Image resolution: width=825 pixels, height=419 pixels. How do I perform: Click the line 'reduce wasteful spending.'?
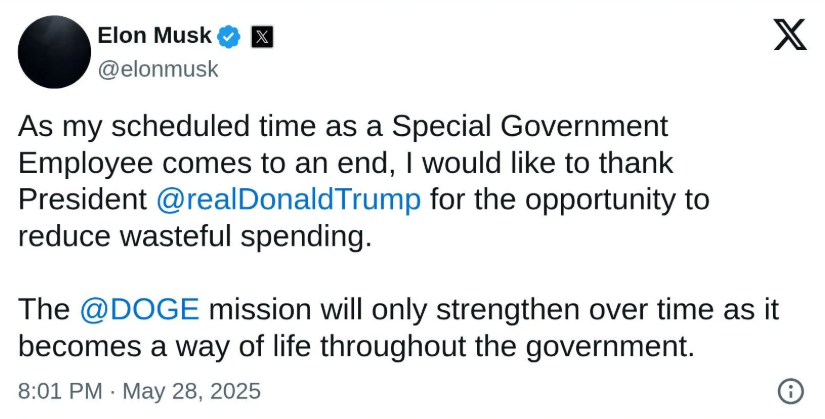tap(195, 237)
